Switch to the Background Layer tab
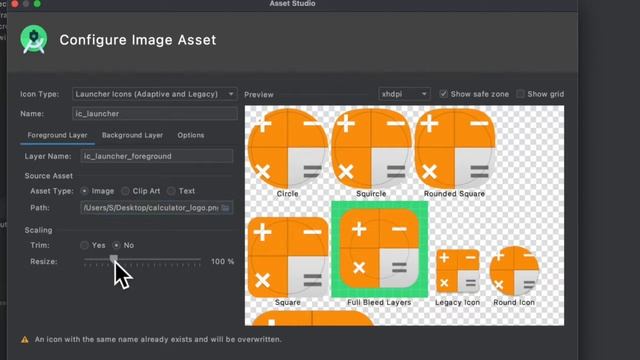 pos(132,135)
